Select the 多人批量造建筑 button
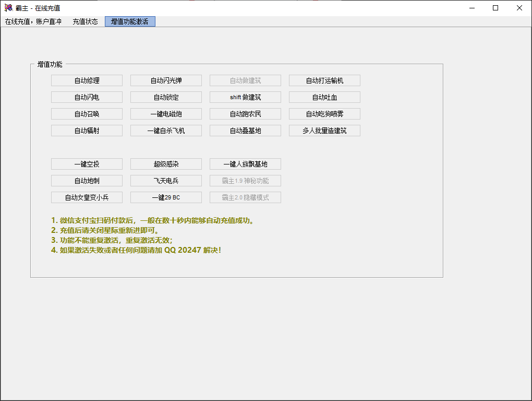 tap(324, 131)
